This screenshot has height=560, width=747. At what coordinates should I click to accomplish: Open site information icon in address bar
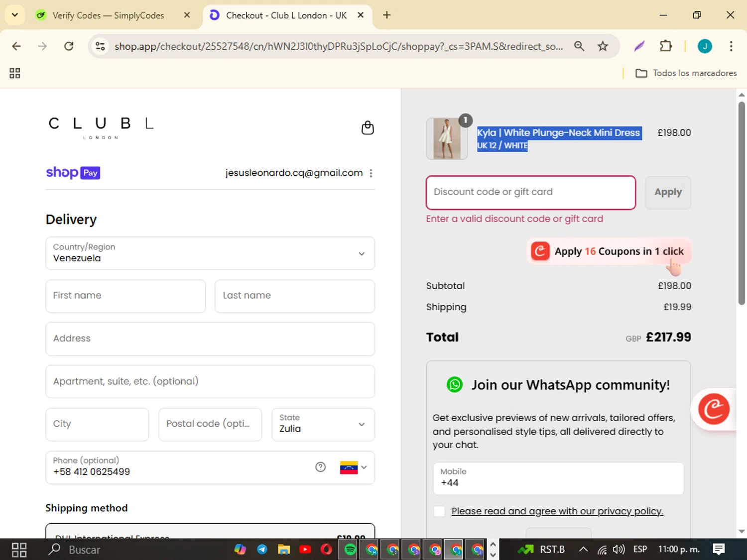(x=100, y=46)
